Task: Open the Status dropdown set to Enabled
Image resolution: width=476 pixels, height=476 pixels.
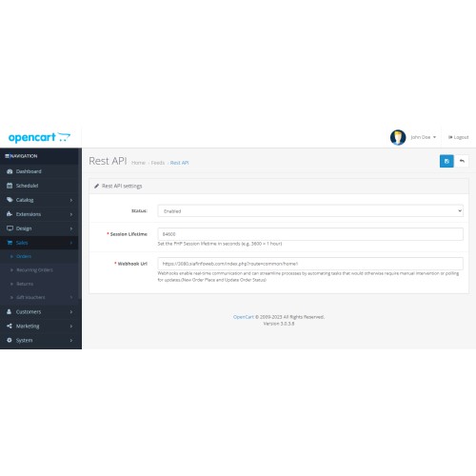Action: coord(310,211)
